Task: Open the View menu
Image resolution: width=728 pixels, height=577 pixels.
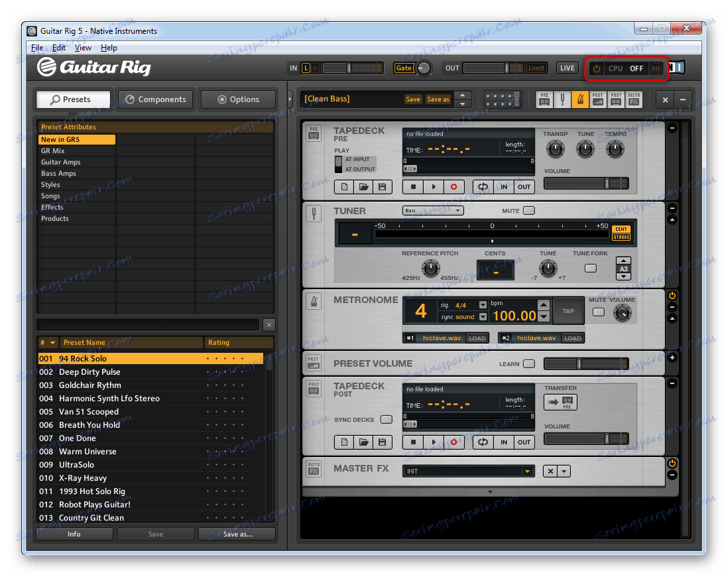Action: [83, 48]
